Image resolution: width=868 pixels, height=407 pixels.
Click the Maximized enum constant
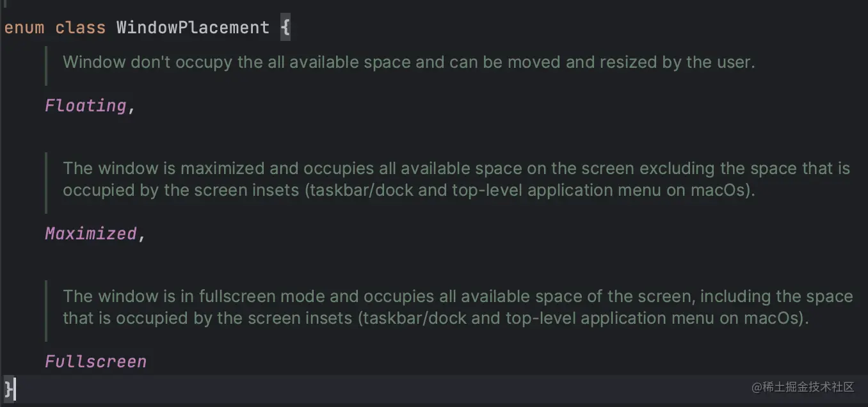pos(91,234)
